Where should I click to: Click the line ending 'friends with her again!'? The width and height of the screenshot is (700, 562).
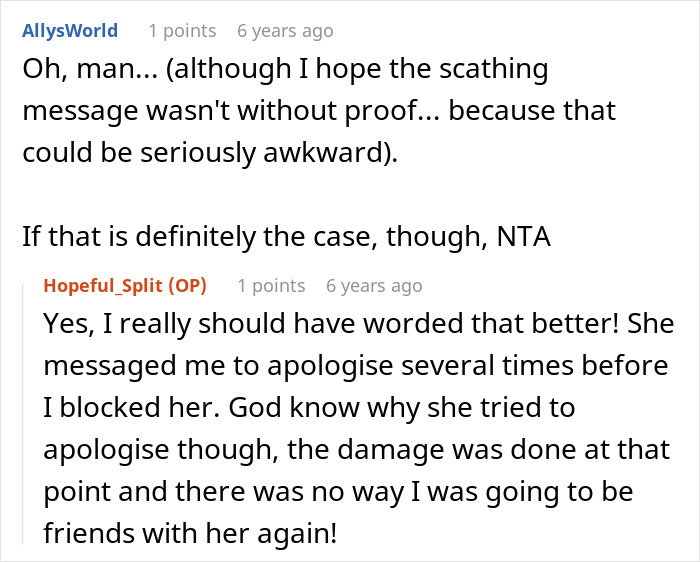click(190, 533)
